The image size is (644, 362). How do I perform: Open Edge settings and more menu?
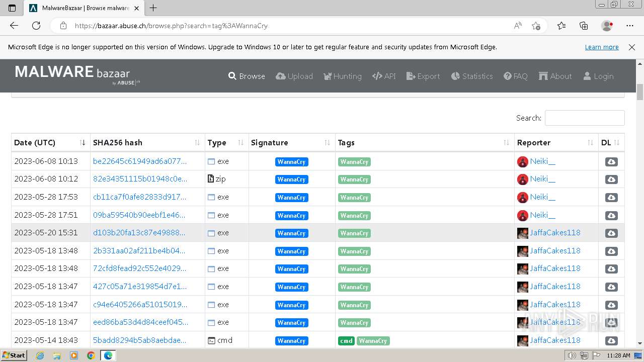coord(630,26)
